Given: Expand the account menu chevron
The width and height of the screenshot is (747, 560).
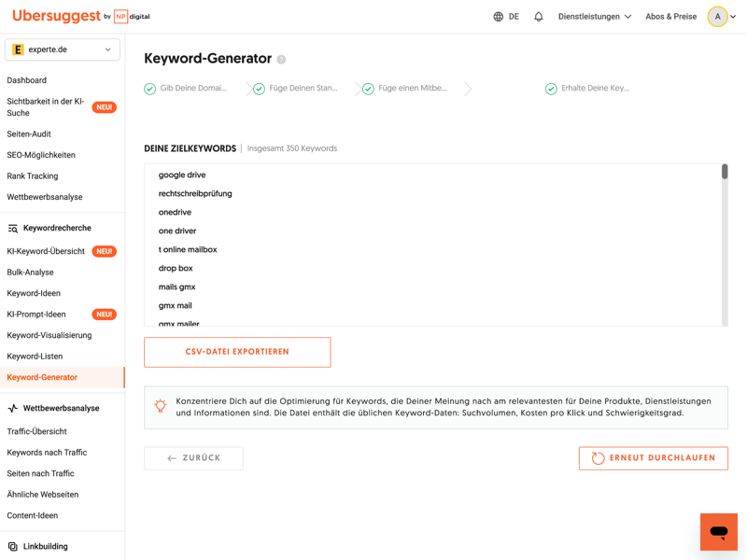Looking at the screenshot, I should tap(734, 17).
